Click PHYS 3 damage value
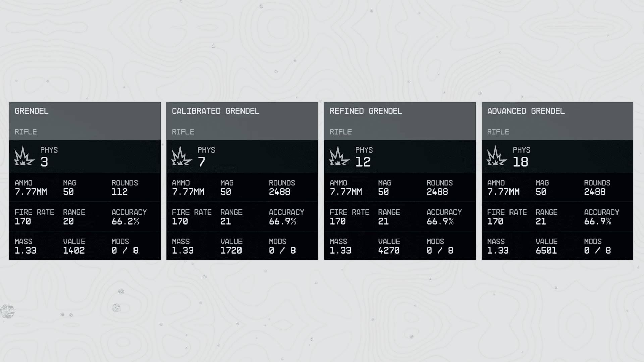The width and height of the screenshot is (644, 362). pyautogui.click(x=44, y=162)
